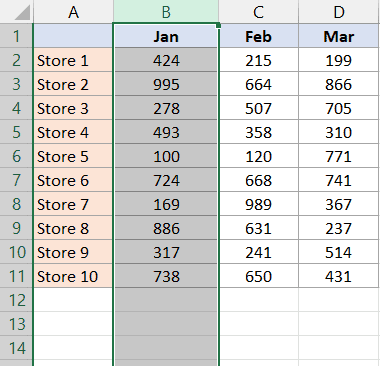Click the cell containing 664

[259, 84]
